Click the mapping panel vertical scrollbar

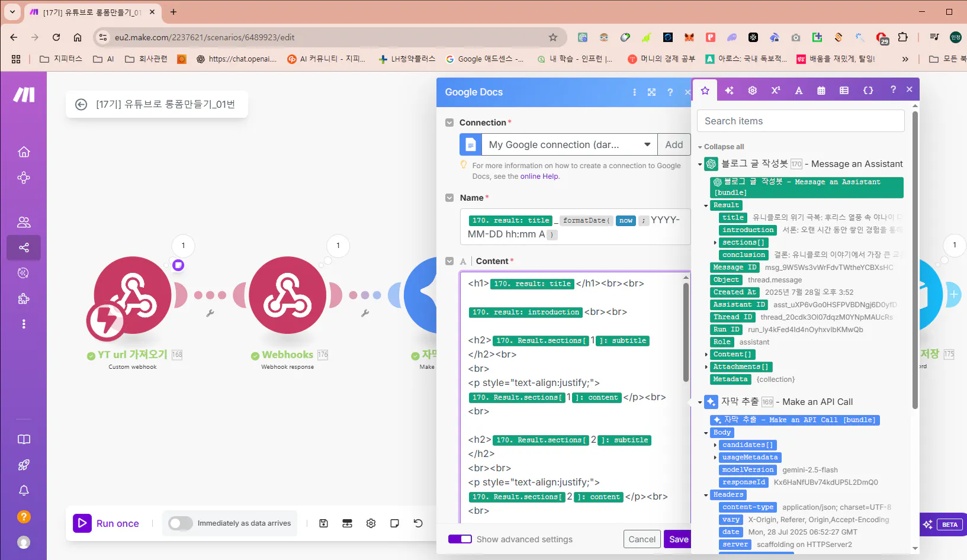tap(915, 260)
